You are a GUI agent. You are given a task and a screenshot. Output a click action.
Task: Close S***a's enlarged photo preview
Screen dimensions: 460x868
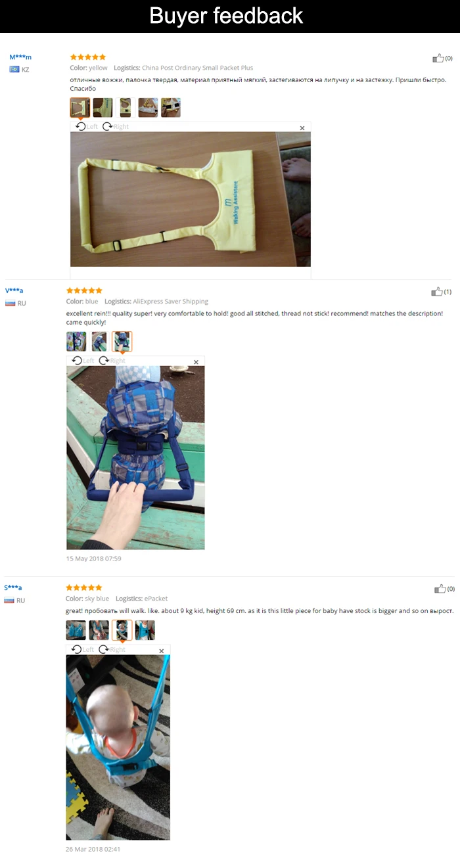(x=162, y=651)
